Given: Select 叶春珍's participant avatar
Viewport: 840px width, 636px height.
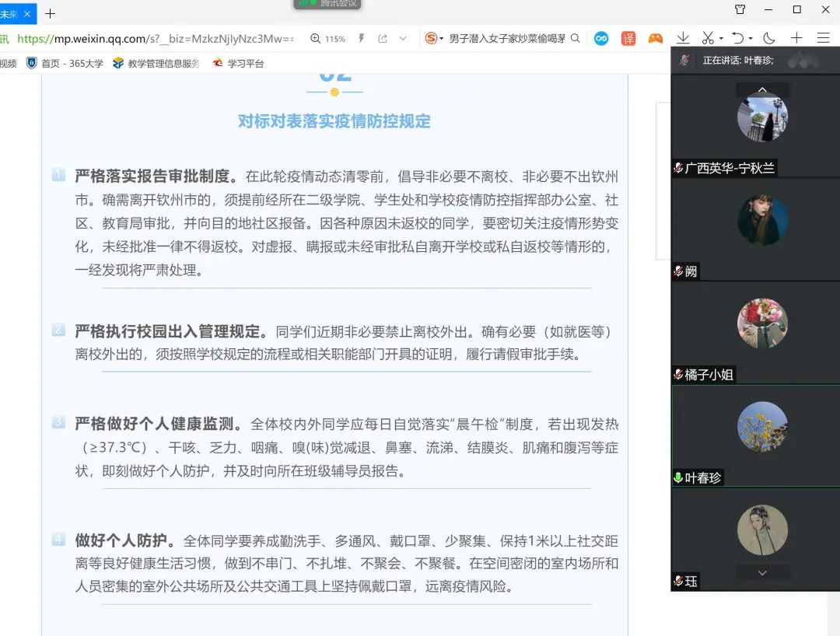Looking at the screenshot, I should tap(762, 427).
